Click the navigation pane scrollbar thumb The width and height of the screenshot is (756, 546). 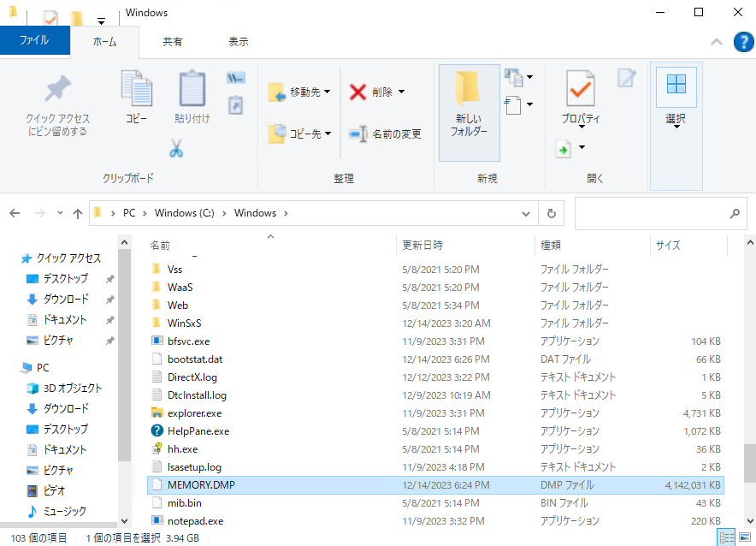click(x=124, y=355)
